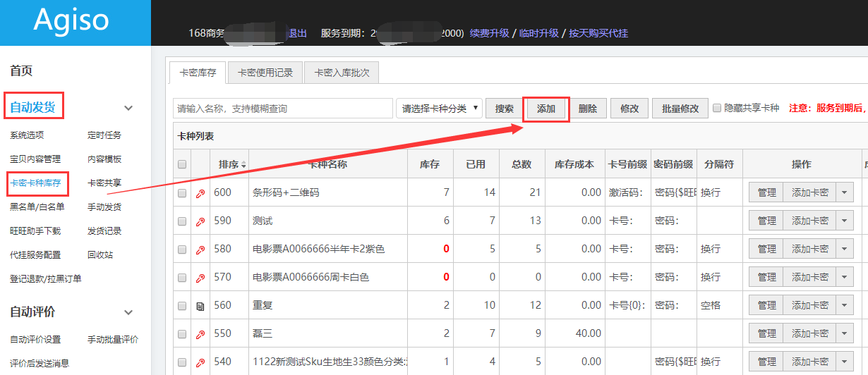Viewport: 868px width, 375px height.
Task: Click the 搜索 button
Action: point(505,109)
